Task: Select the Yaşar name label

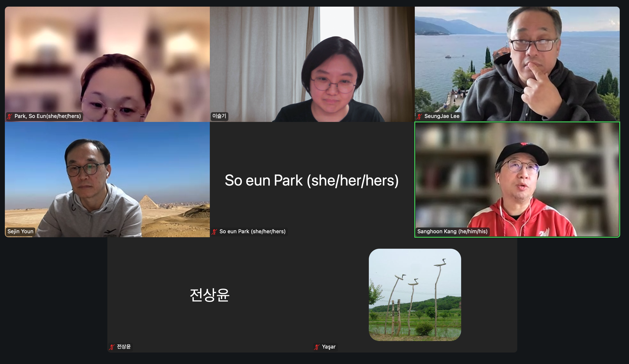Action: 329,347
